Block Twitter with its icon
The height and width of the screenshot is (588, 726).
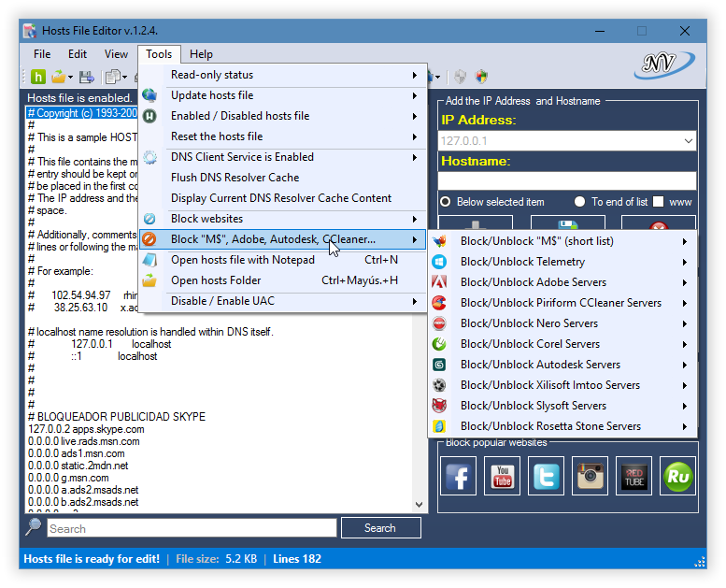click(547, 476)
